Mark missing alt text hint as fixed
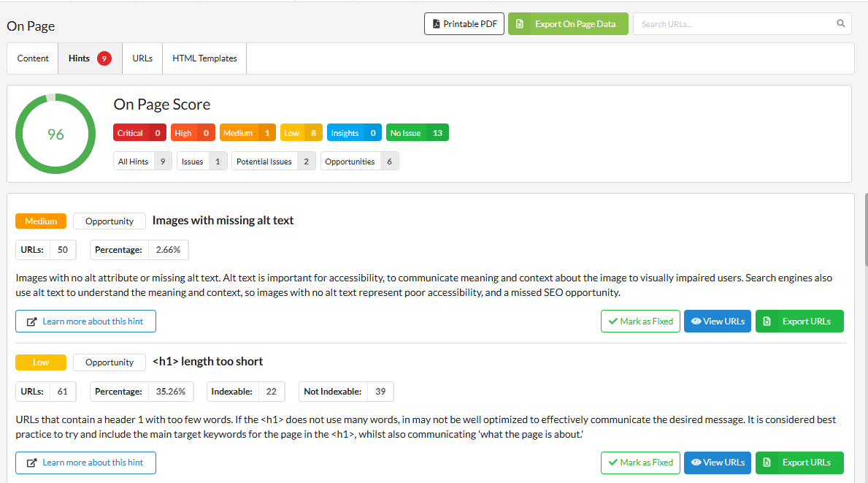Image resolution: width=868 pixels, height=483 pixels. (640, 322)
